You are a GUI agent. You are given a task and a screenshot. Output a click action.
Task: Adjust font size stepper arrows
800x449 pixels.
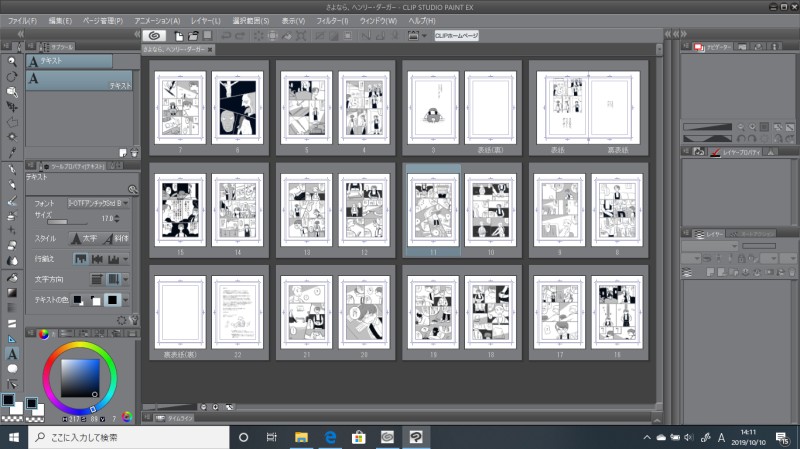pos(118,218)
